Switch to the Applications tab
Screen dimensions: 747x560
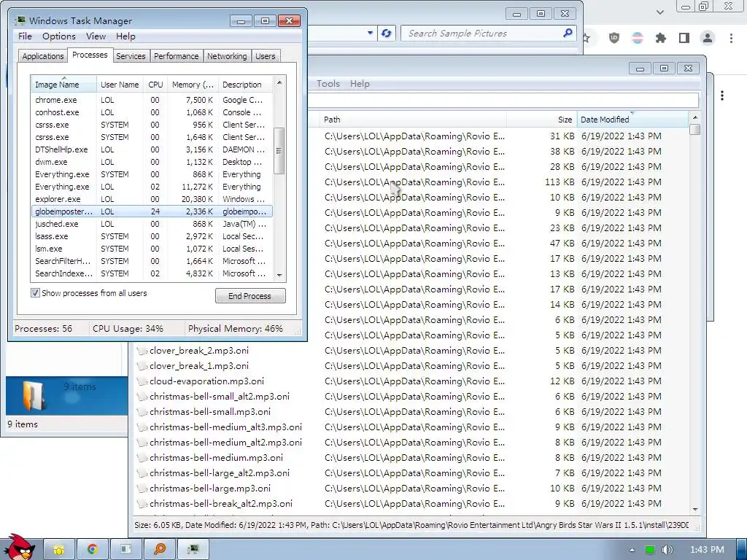tap(43, 56)
